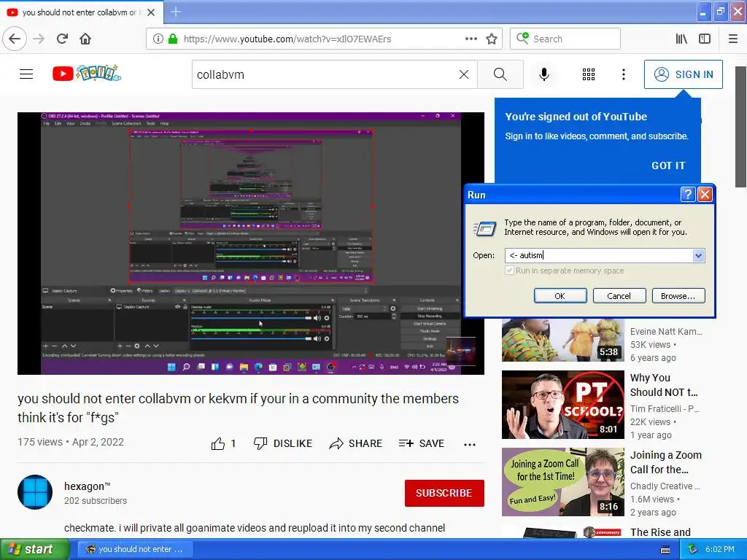Open page actions three-dot menu in address bar
This screenshot has height=560, width=747.
471,39
